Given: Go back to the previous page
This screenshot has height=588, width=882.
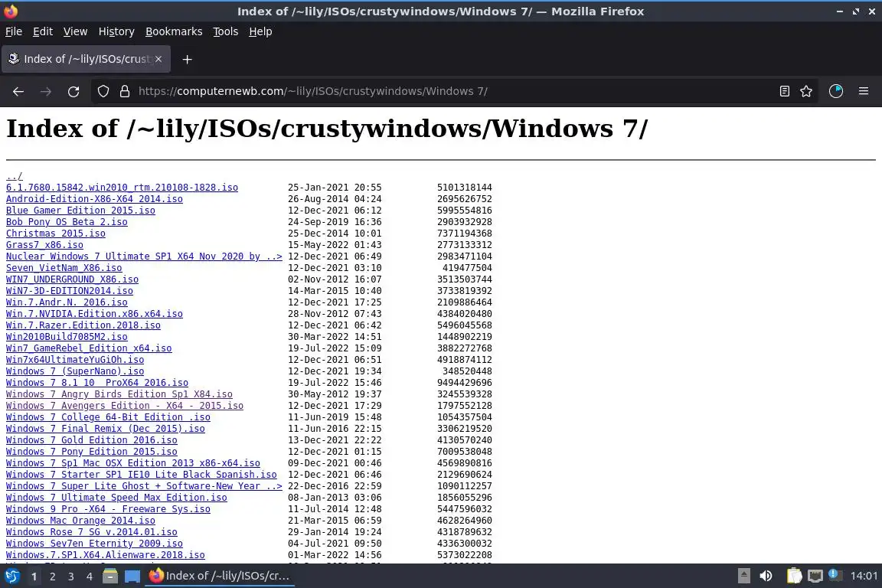Looking at the screenshot, I should [18, 91].
